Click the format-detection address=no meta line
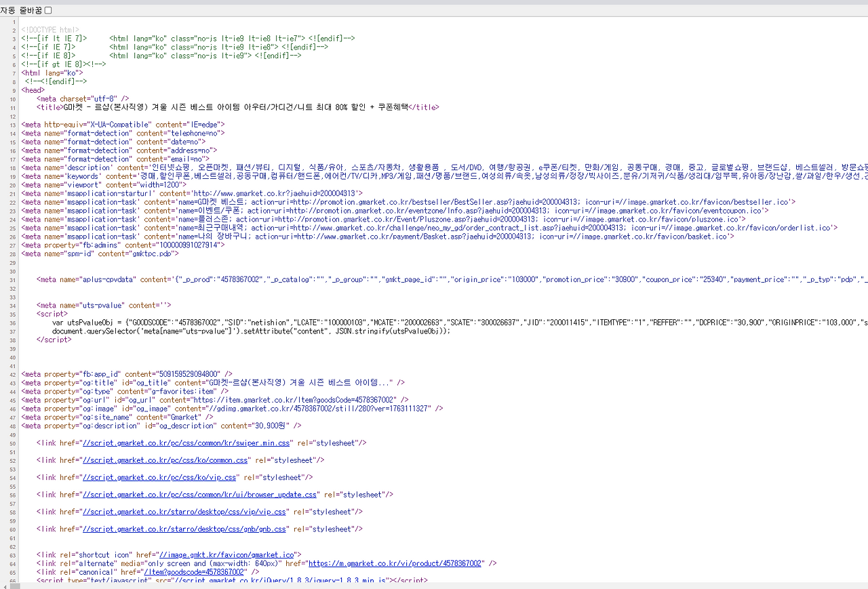 (119, 150)
